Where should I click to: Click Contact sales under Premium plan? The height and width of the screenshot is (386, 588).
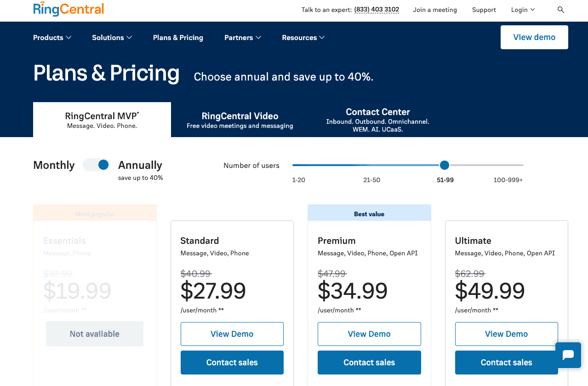pyautogui.click(x=369, y=363)
